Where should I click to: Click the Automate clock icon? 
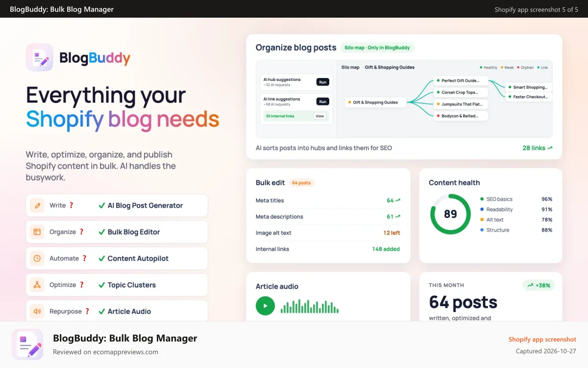tap(37, 259)
